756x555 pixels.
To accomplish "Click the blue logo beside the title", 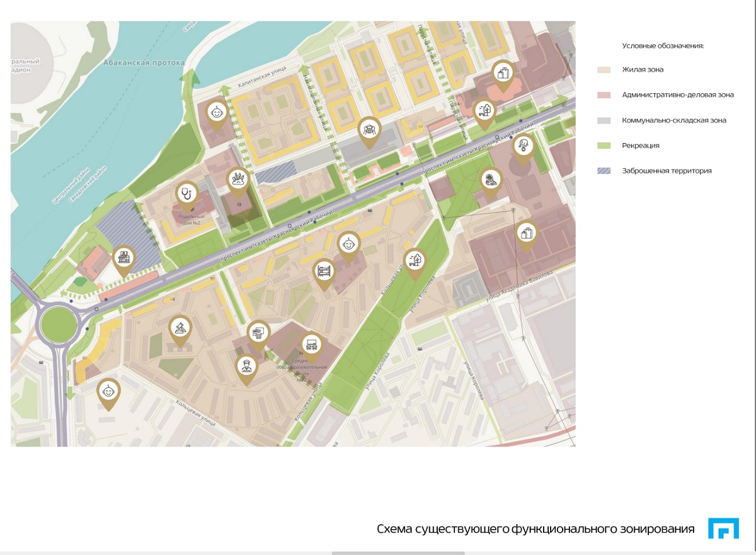I will coord(723,529).
